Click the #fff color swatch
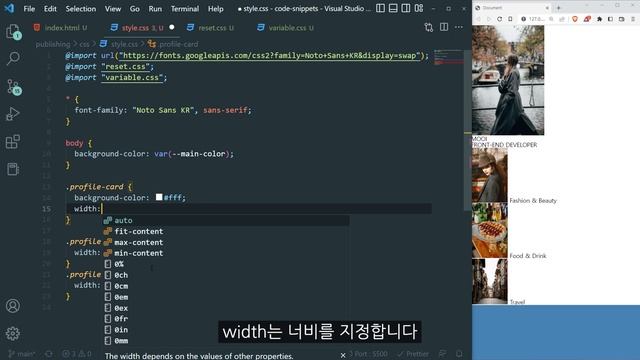Image resolution: width=640 pixels, height=360 pixels. [x=159, y=197]
